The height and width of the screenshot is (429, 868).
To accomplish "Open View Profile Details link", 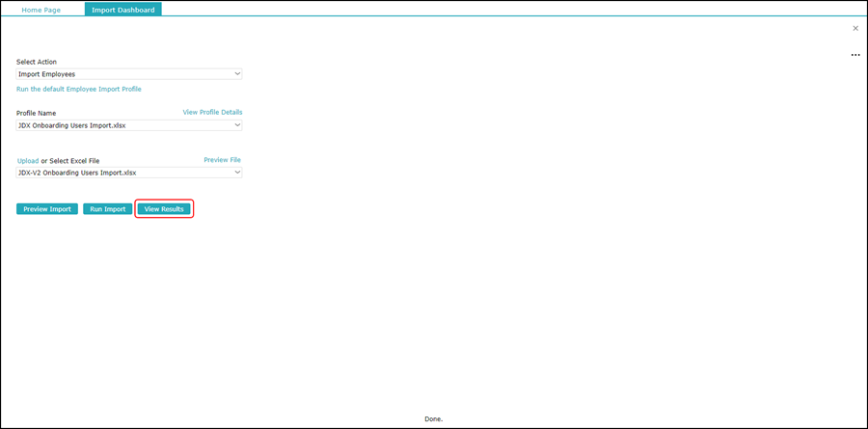I will tap(212, 112).
